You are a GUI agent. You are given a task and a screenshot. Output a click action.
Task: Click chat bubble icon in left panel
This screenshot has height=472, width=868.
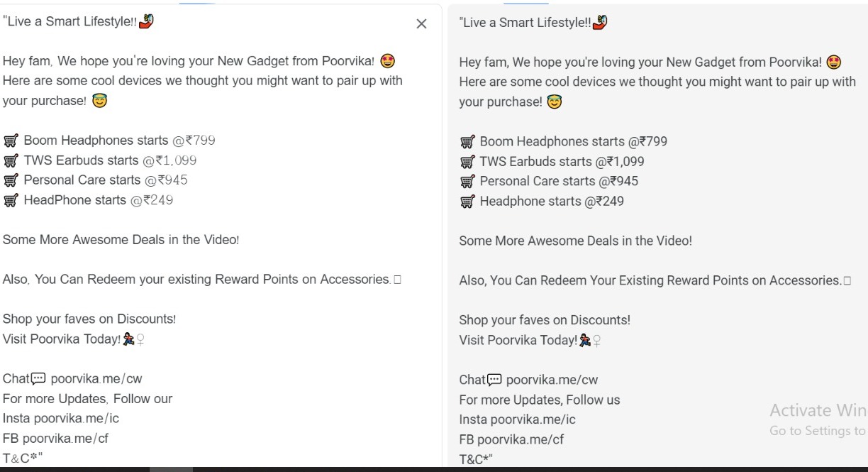tap(39, 378)
